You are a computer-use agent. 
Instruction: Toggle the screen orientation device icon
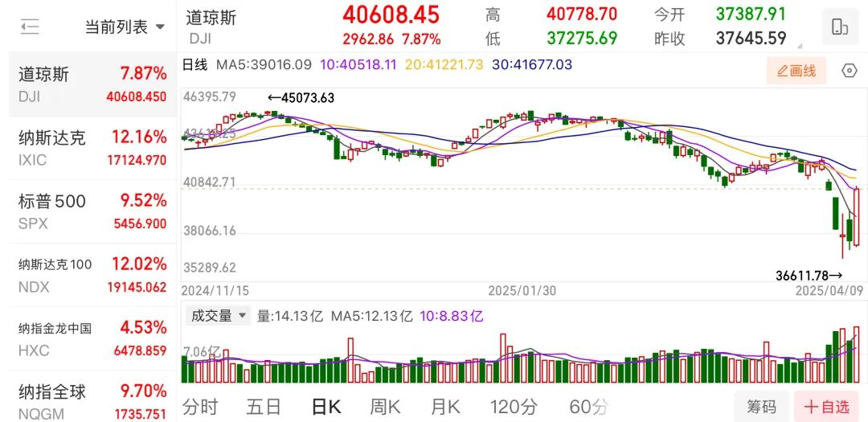(840, 27)
